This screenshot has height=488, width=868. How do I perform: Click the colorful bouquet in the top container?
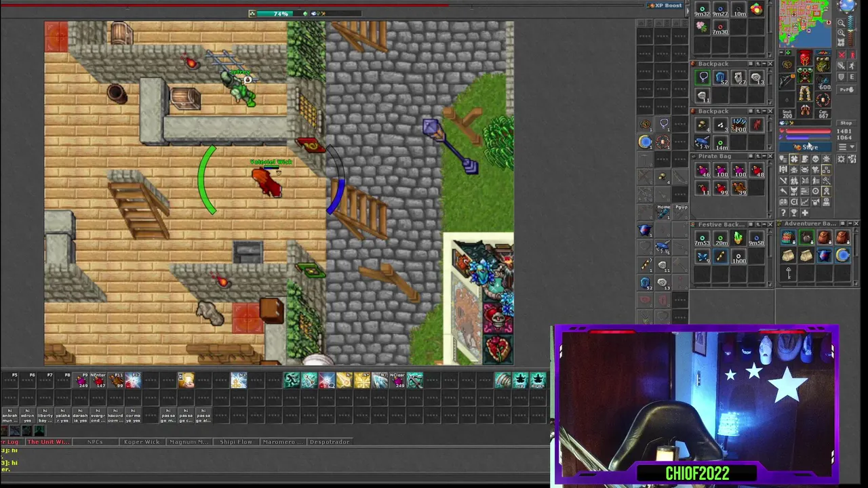coord(756,9)
